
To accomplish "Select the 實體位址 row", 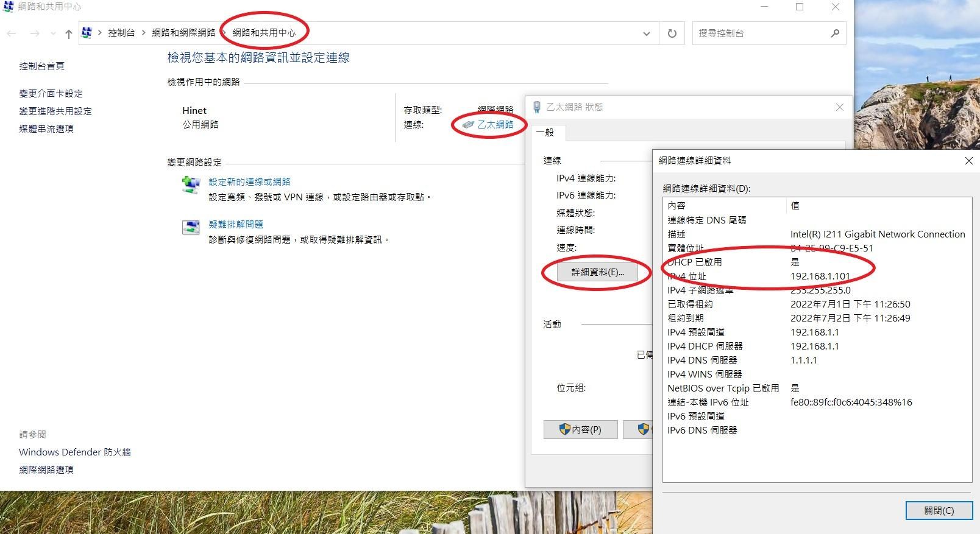I will click(x=817, y=248).
